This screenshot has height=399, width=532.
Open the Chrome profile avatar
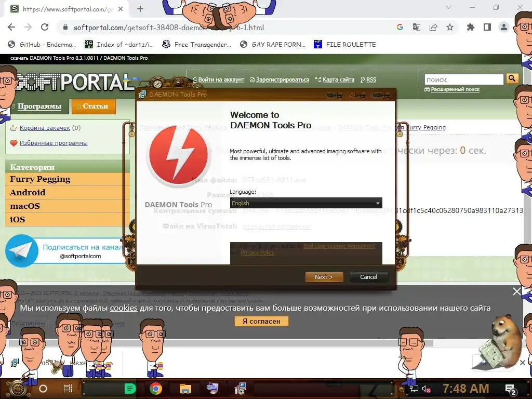(504, 27)
